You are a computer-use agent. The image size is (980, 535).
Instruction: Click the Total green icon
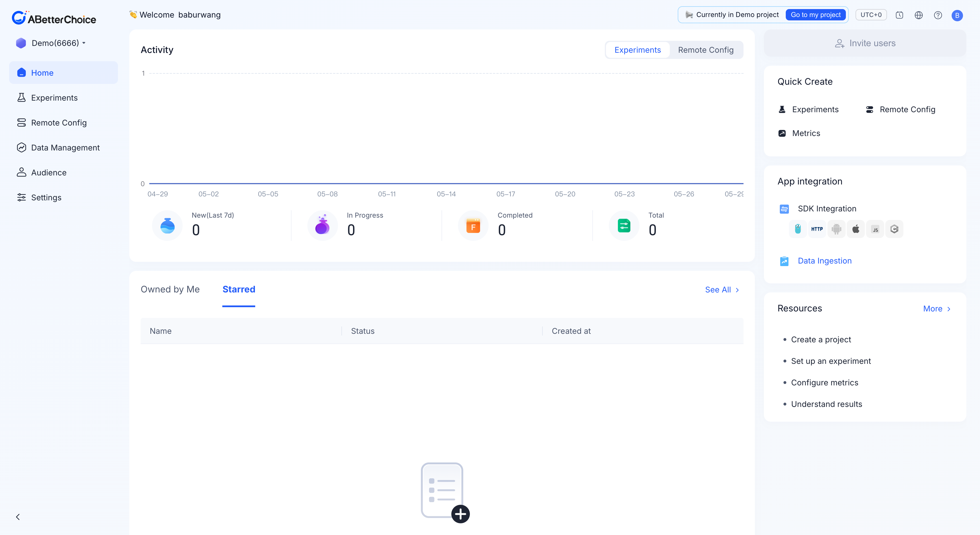[x=624, y=226]
